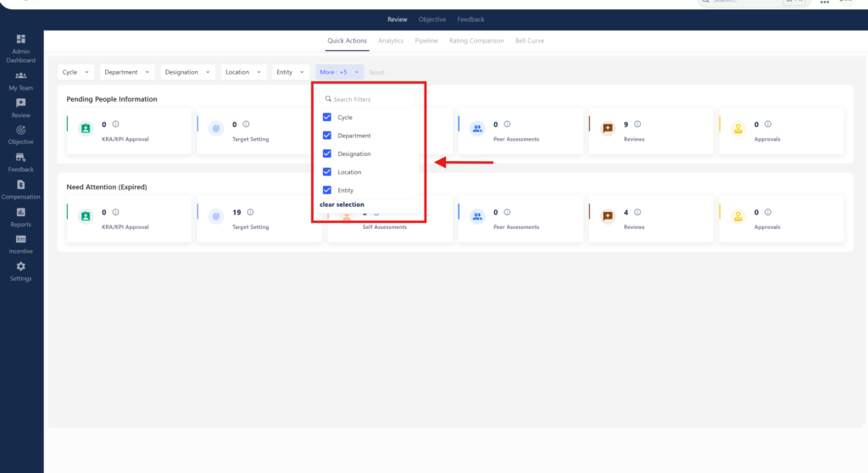Image resolution: width=868 pixels, height=473 pixels.
Task: Switch to Pipeline tab
Action: (426, 41)
